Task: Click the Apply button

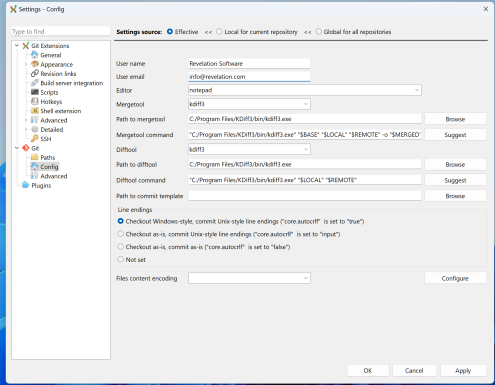Action: pyautogui.click(x=463, y=370)
